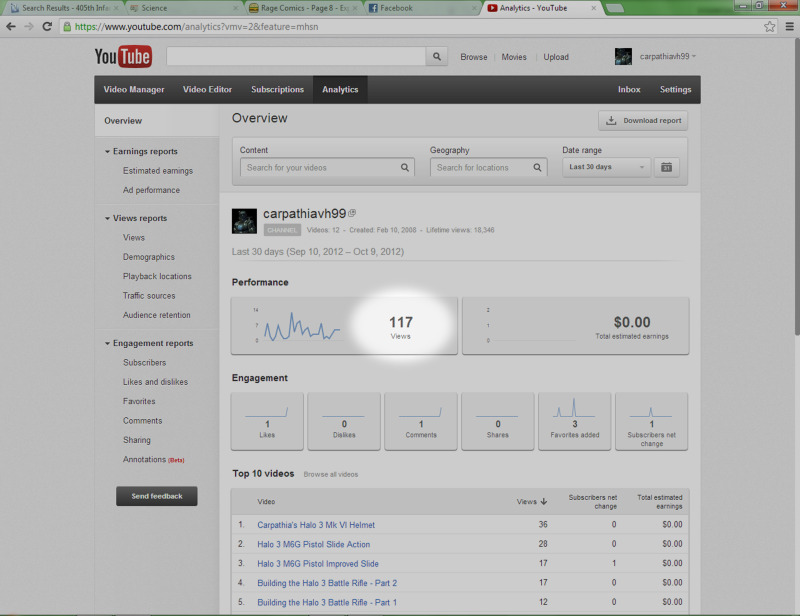
Task: Open the calendar date picker icon
Action: (x=666, y=167)
